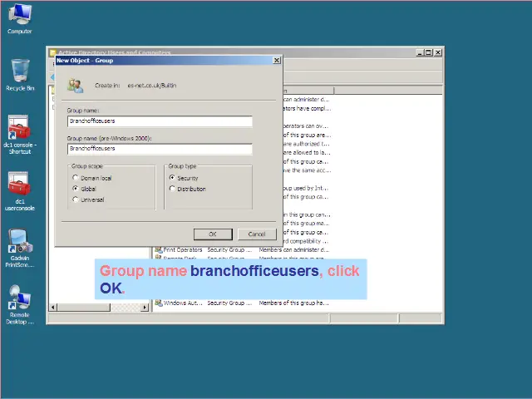Image resolution: width=532 pixels, height=399 pixels.
Task: Click the Print Operators group icon
Action: [158, 249]
